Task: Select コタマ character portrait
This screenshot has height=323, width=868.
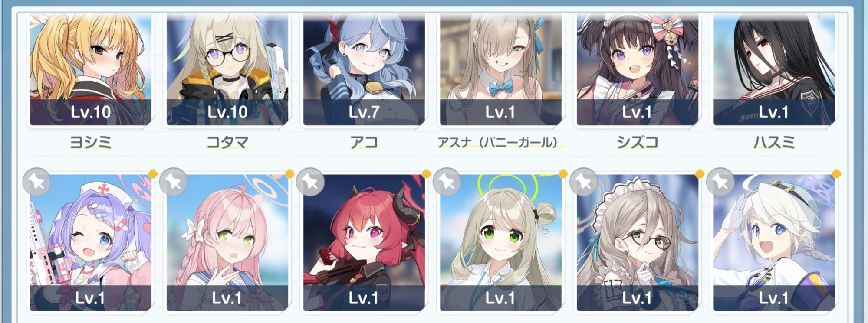Action: pos(227,69)
